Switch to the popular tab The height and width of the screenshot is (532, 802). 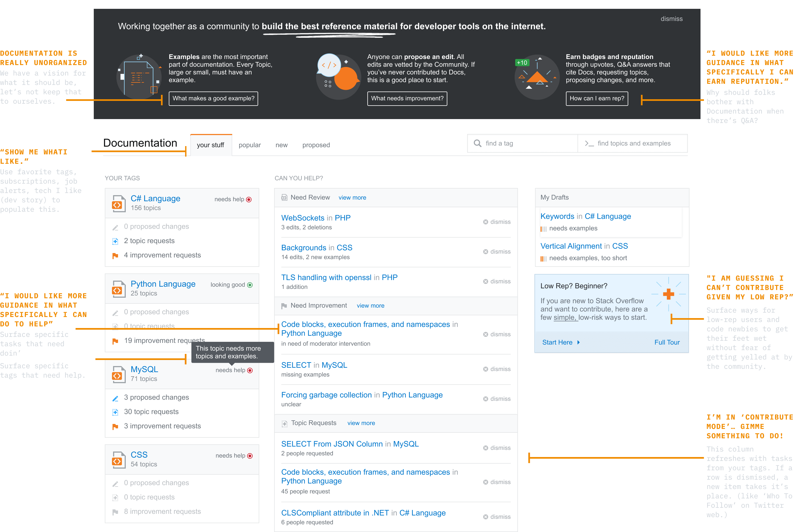(x=250, y=145)
